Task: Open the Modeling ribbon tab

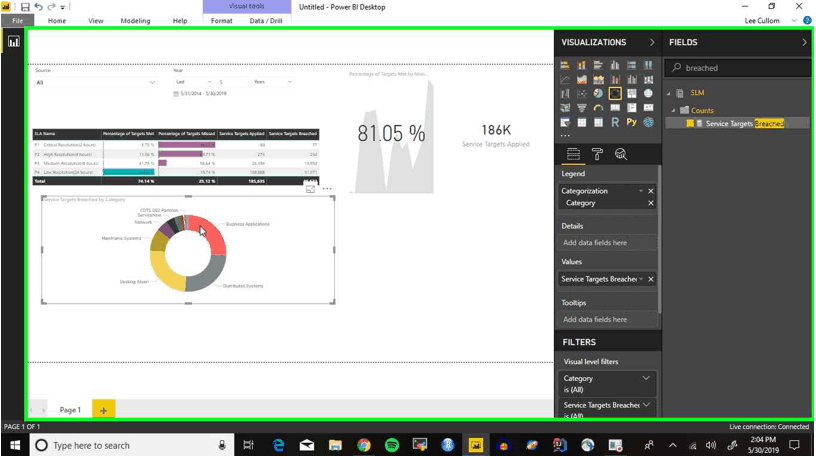Action: [135, 21]
